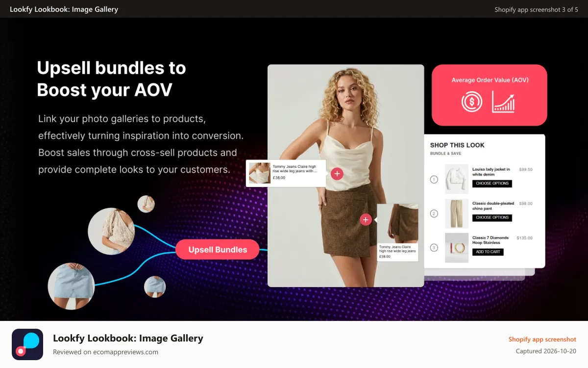The height and width of the screenshot is (368, 588).
Task: Click the brown skirt thumbnail in hotspot popup
Action: 397,224
